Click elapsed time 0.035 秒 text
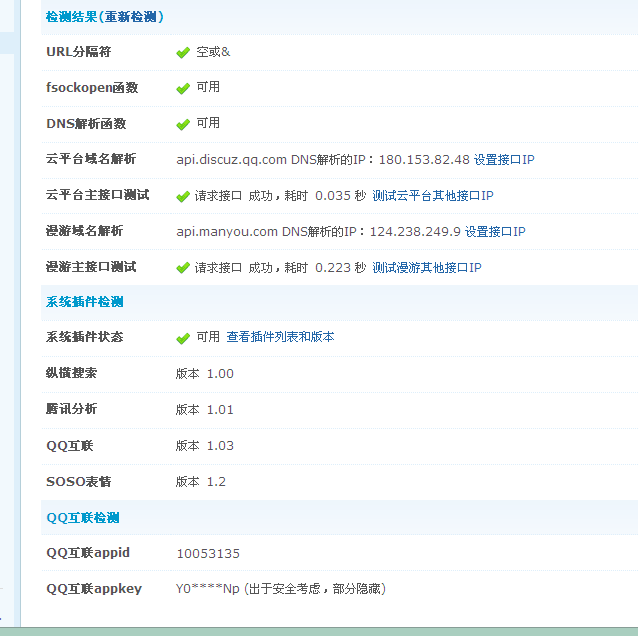This screenshot has height=636, width=638. [341, 196]
